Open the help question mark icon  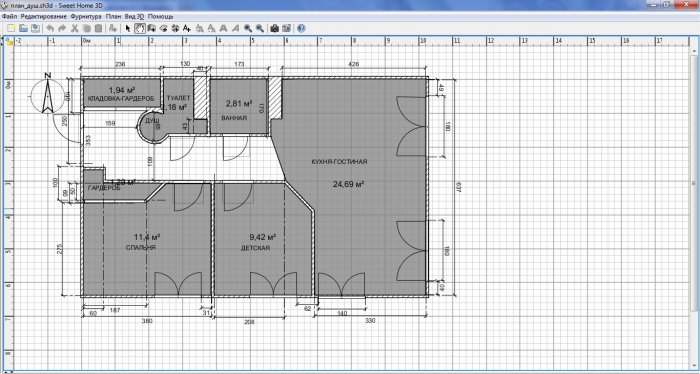point(301,28)
